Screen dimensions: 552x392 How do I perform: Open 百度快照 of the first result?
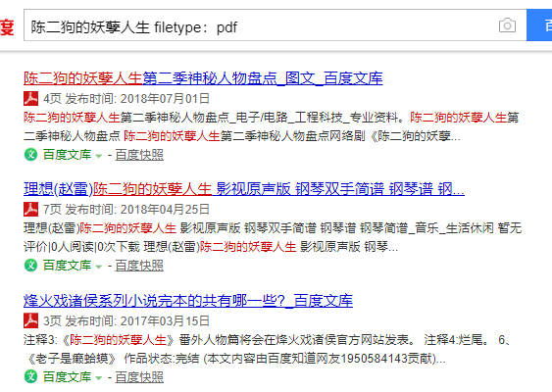pyautogui.click(x=139, y=155)
